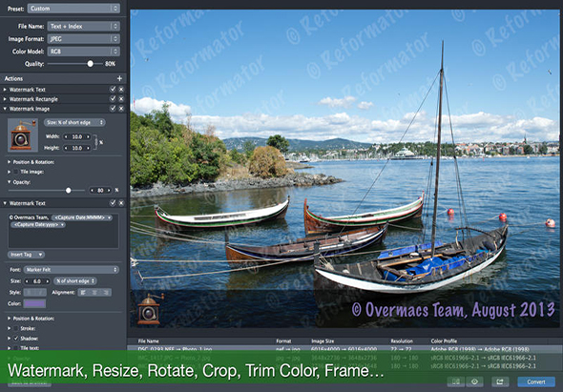
Task: Expand Position & Rotation under Watermark Text
Action: point(10,319)
